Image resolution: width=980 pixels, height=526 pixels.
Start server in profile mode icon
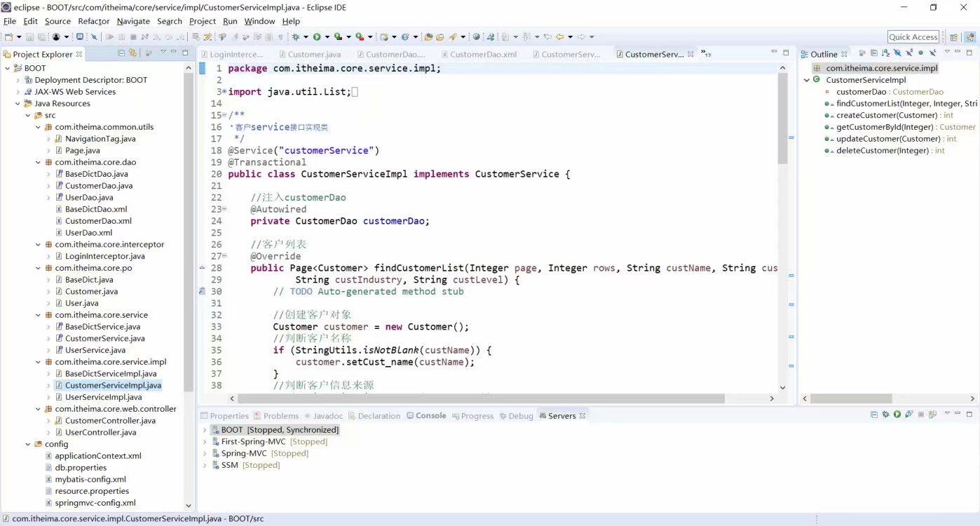pos(909,414)
